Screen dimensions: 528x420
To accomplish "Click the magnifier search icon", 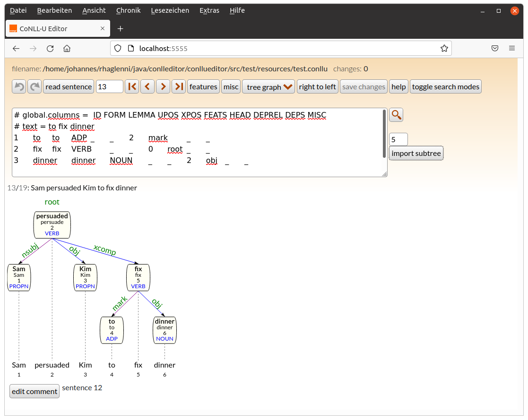I will [396, 115].
